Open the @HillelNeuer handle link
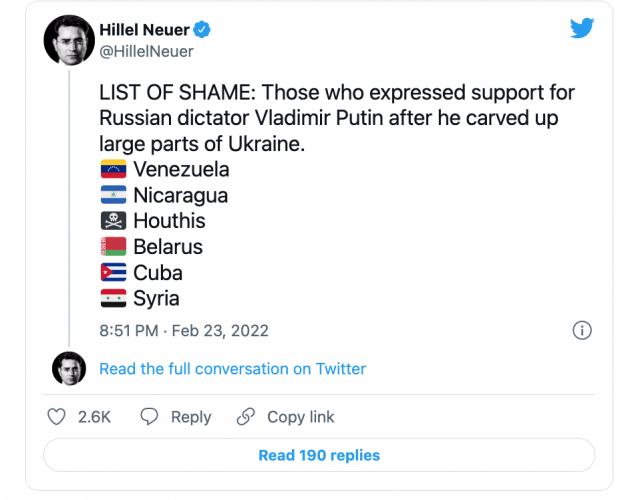This screenshot has height=500, width=632. [146, 51]
